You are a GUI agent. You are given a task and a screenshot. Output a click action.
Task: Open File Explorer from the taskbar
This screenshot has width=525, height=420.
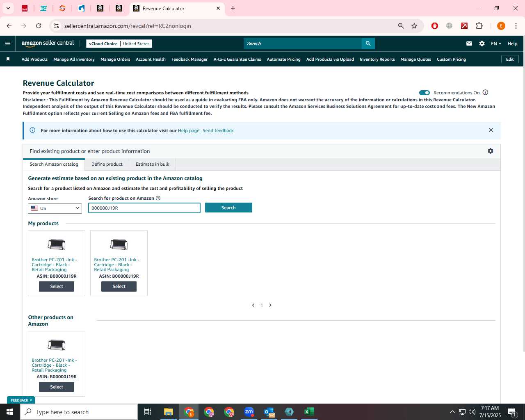pos(168,412)
